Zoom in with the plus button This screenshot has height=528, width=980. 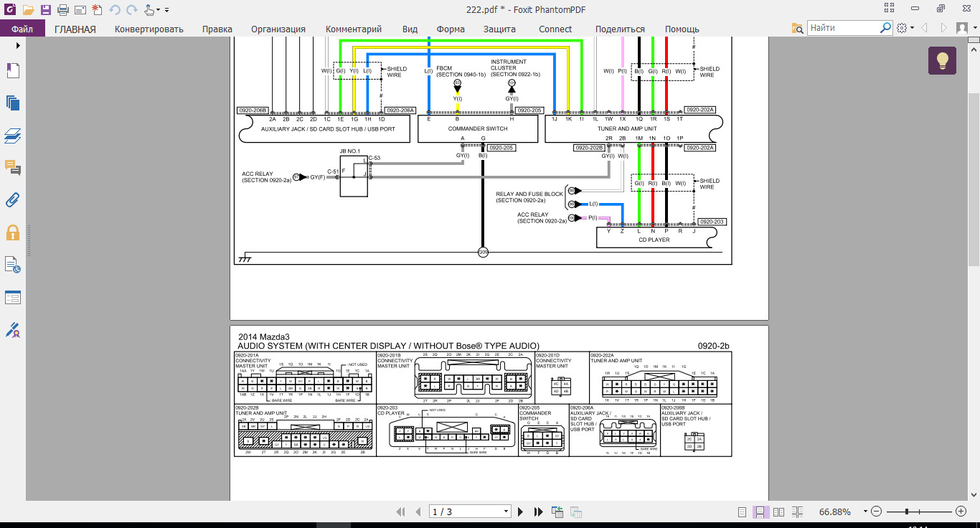(961, 511)
